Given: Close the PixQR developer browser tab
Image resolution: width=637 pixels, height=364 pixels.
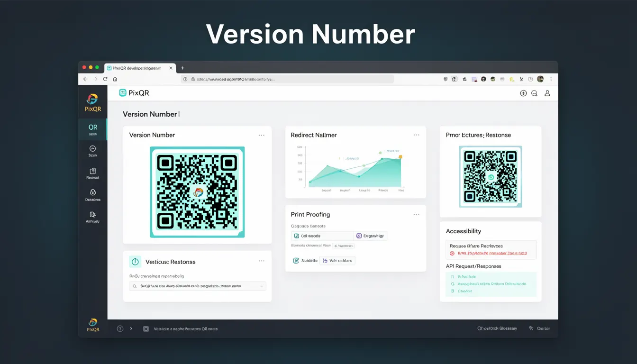Looking at the screenshot, I should pos(171,68).
